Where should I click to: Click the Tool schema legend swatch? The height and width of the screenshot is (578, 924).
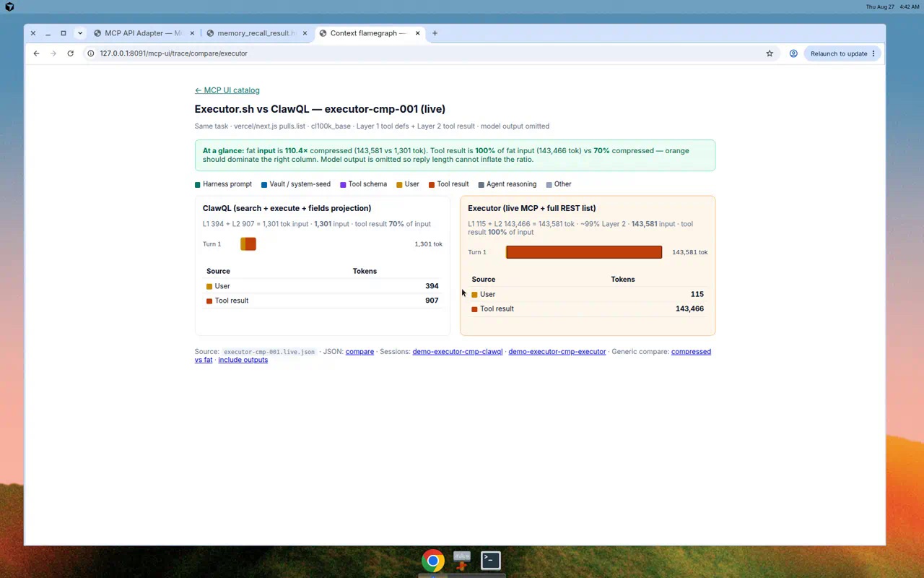click(343, 184)
